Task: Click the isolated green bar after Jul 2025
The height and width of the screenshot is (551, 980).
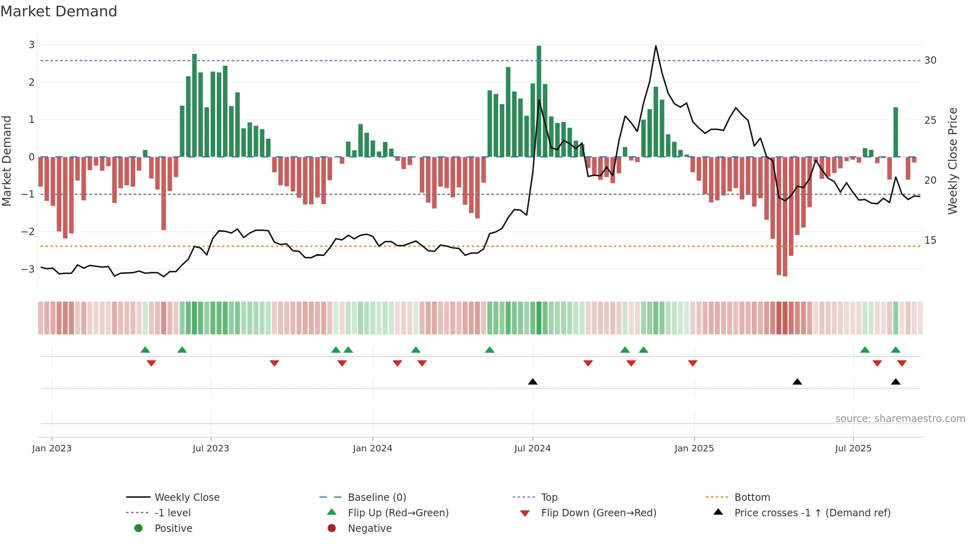Action: [895, 132]
